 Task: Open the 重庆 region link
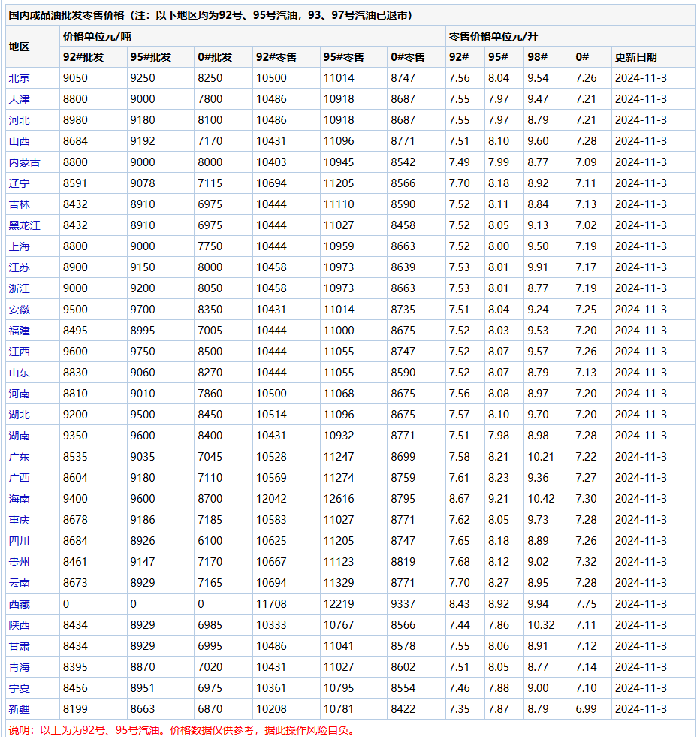tap(19, 520)
